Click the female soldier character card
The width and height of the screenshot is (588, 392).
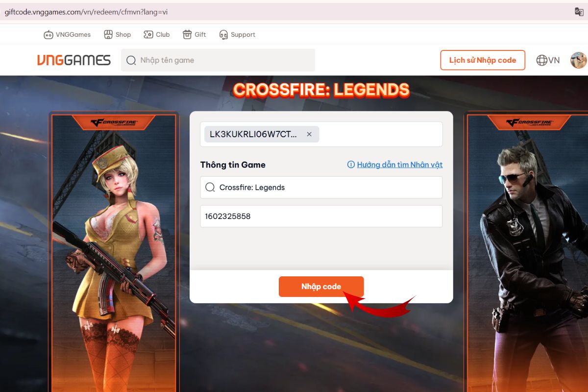(x=114, y=252)
